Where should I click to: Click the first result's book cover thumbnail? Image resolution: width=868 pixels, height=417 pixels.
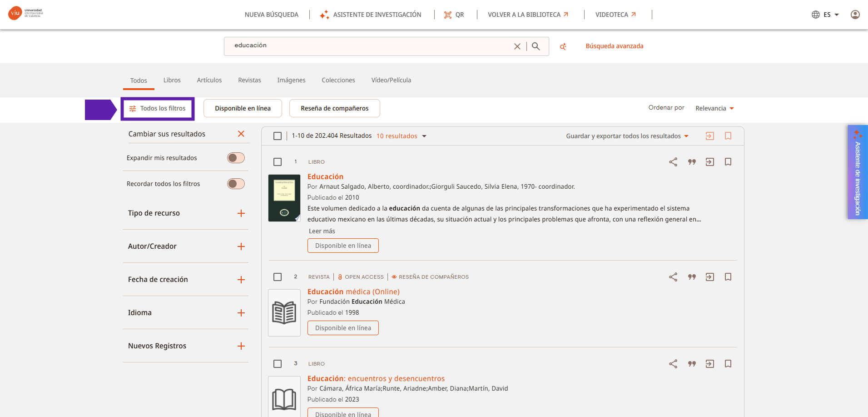pyautogui.click(x=284, y=198)
